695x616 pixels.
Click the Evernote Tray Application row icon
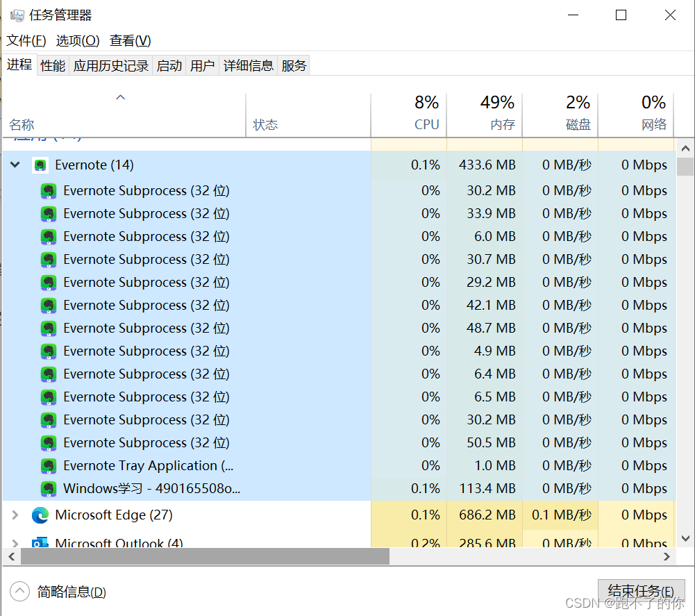(49, 466)
